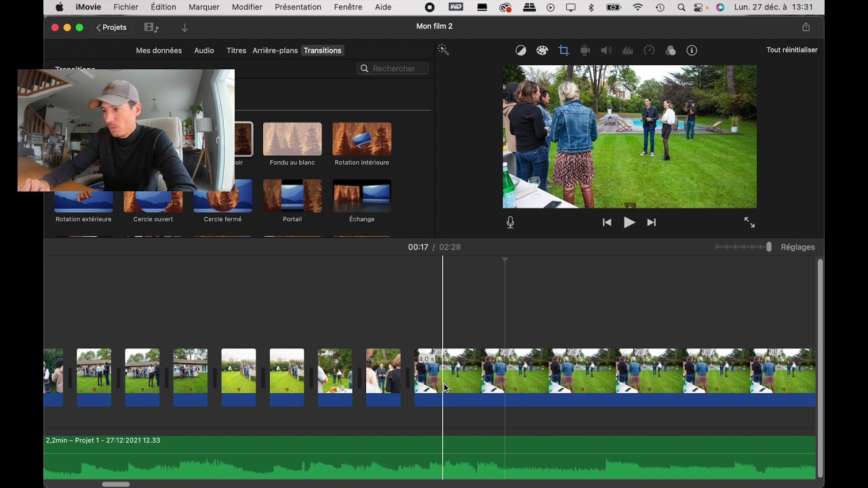Select the green Projet 1 audio track
The width and height of the screenshot is (868, 488).
click(x=430, y=457)
